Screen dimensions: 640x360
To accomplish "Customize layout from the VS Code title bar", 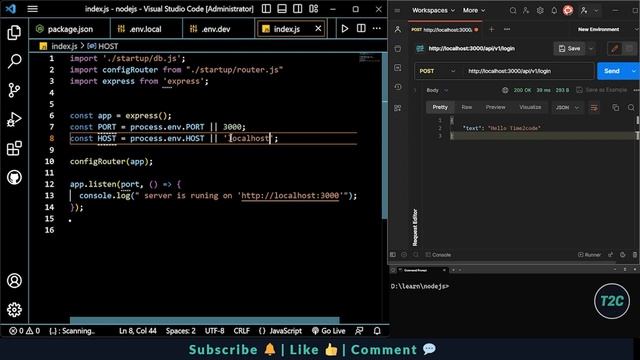I will click(x=313, y=9).
